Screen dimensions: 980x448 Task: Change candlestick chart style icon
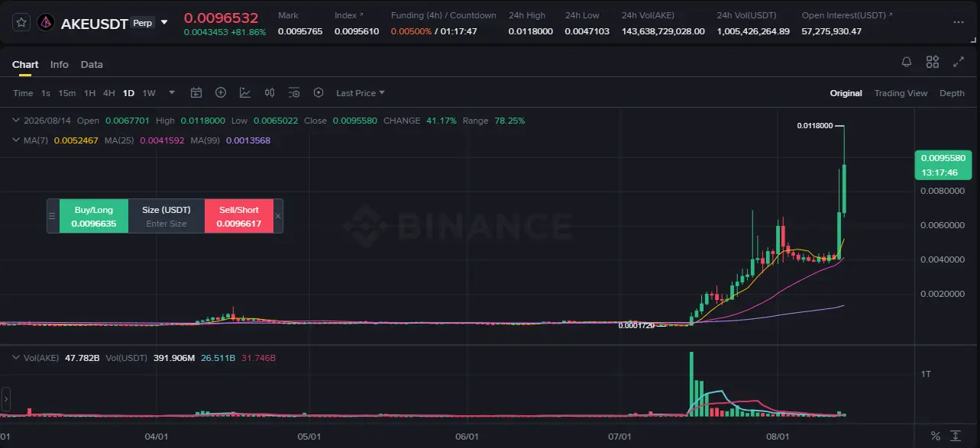pos(270,93)
